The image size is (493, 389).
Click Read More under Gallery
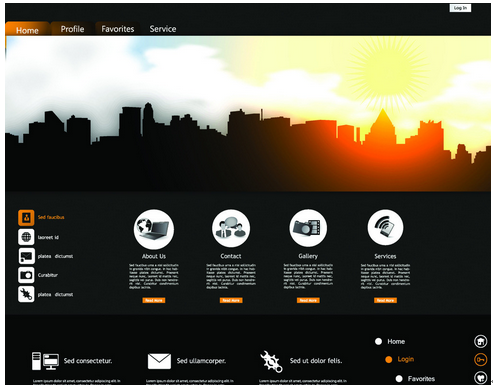(308, 300)
